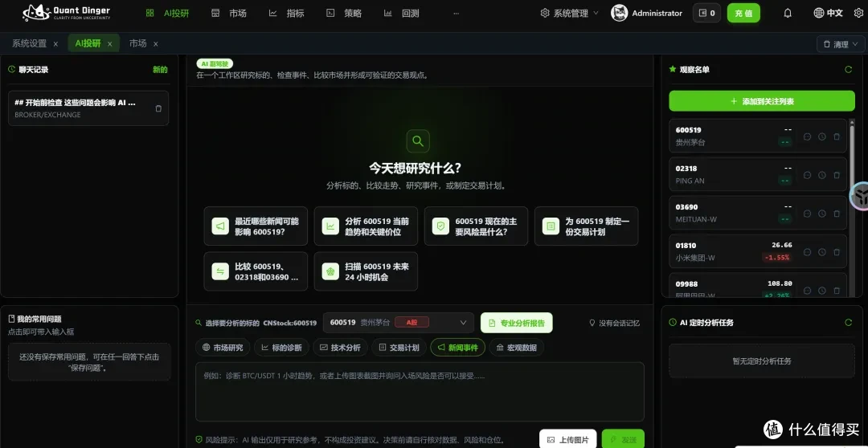Refresh the 观察名单 watchlist panel

(x=848, y=69)
